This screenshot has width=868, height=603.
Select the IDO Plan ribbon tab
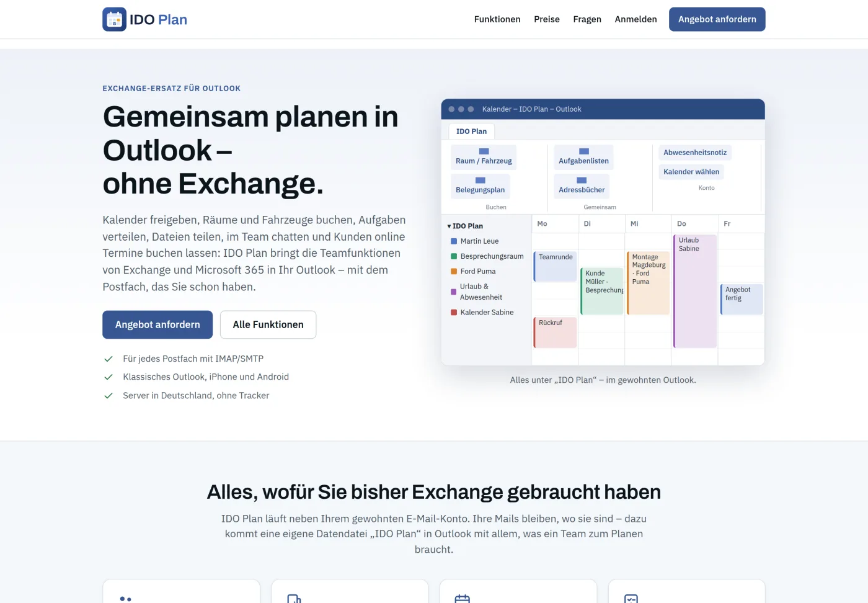pyautogui.click(x=471, y=131)
